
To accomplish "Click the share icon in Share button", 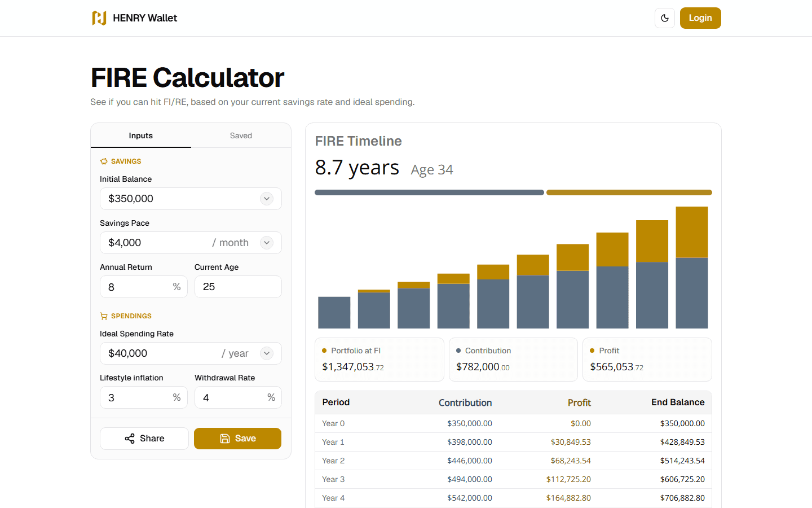I will point(130,439).
